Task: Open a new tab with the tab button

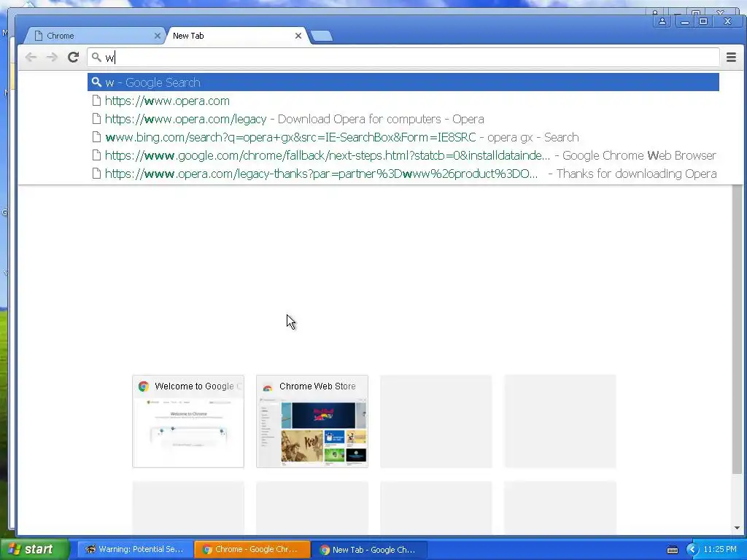Action: [x=322, y=36]
